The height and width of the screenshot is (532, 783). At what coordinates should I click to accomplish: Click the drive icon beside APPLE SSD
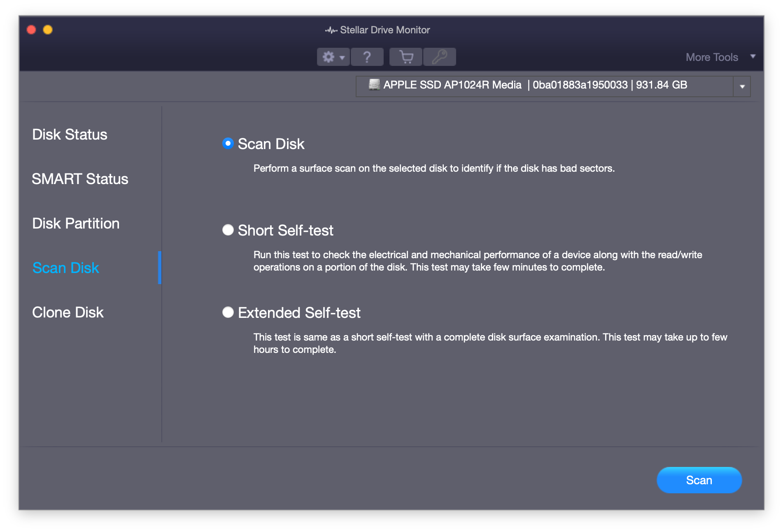pos(374,85)
